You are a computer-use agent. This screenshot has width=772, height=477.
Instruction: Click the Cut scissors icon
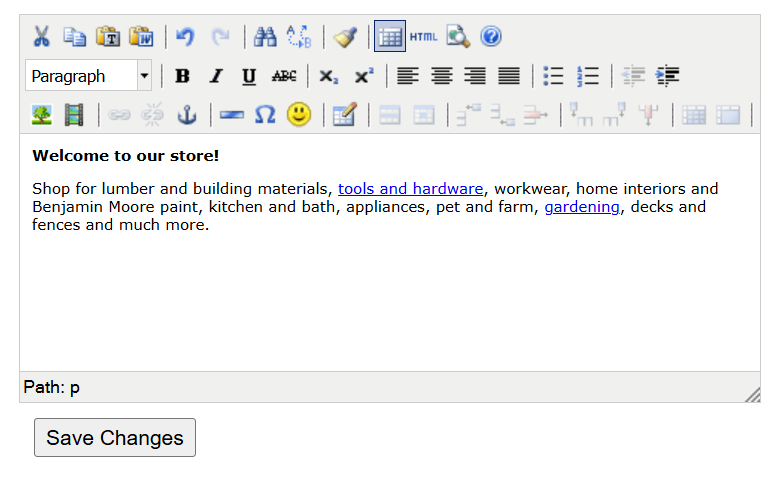click(41, 37)
